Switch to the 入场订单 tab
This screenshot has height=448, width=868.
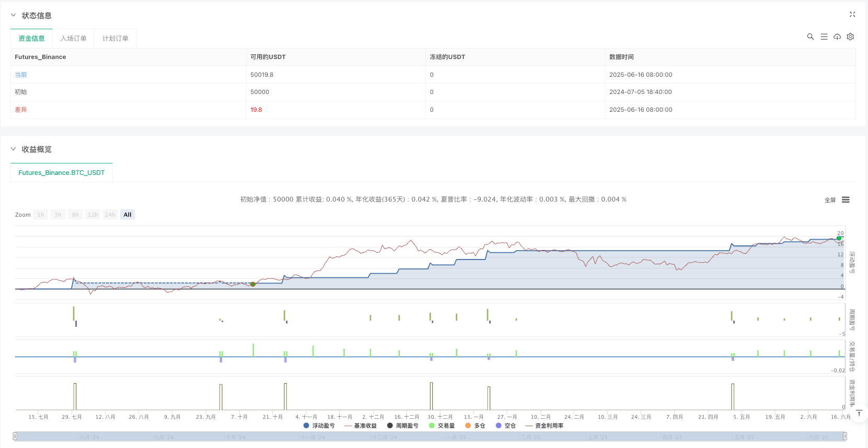click(73, 39)
